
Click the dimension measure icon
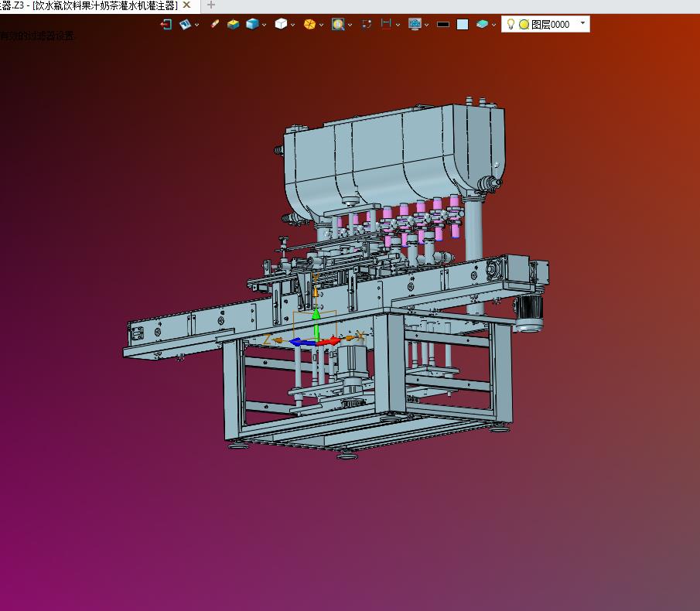pos(386,25)
